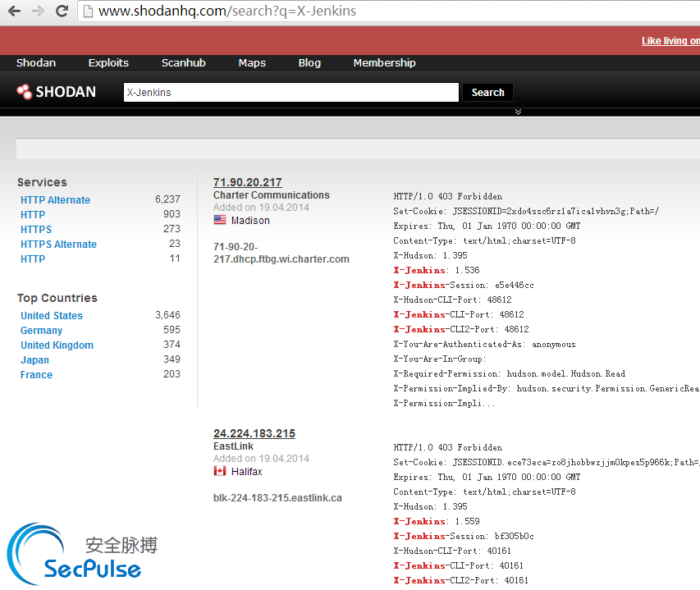
Task: Filter results by United States
Action: (x=52, y=316)
